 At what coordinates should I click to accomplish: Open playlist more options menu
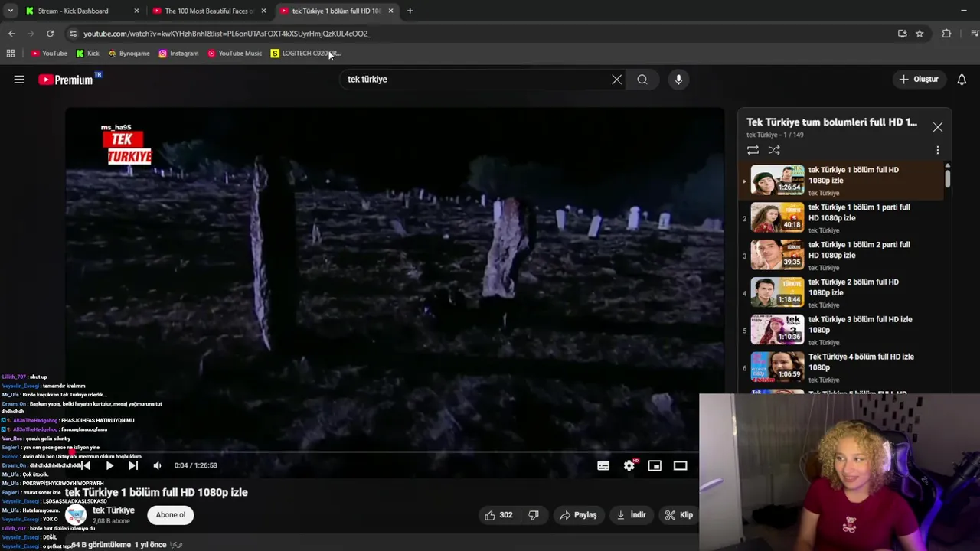point(938,151)
